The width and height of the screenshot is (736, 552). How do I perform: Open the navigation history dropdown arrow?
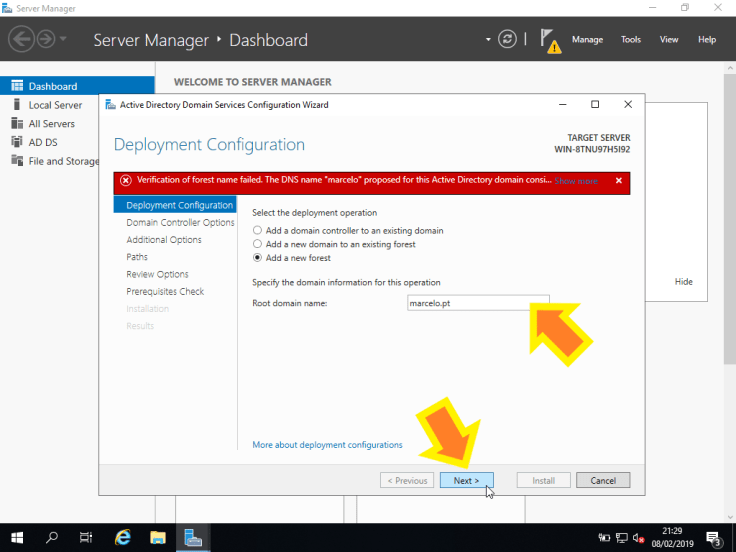(64, 39)
